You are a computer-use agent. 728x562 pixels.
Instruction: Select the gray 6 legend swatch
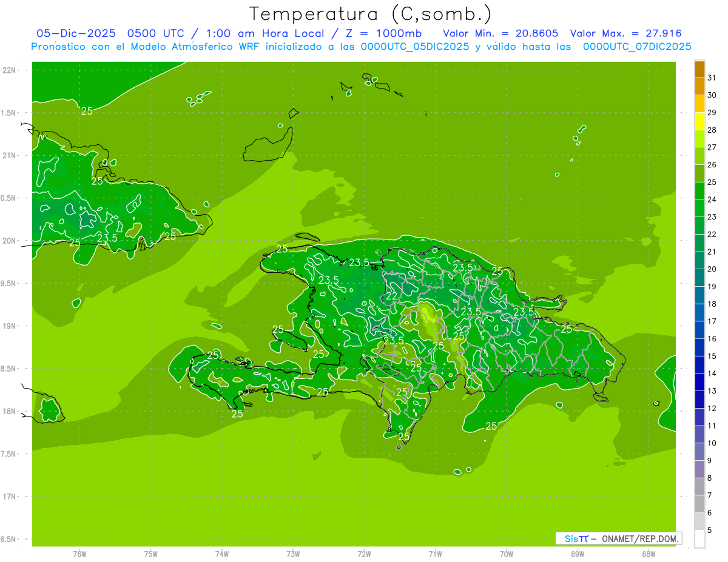[699, 521]
